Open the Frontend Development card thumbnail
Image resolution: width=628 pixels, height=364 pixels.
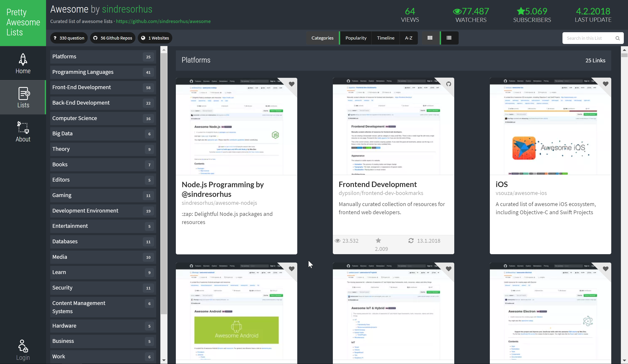click(393, 126)
